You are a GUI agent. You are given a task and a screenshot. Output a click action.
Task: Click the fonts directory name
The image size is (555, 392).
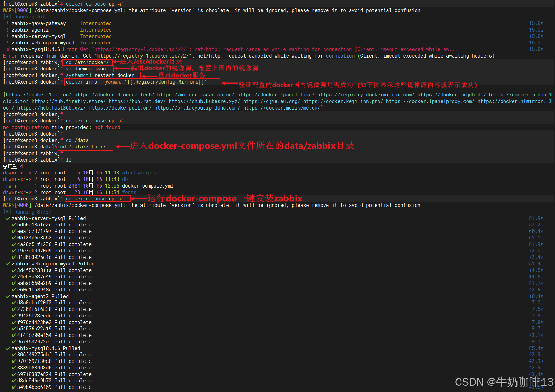(x=129, y=192)
